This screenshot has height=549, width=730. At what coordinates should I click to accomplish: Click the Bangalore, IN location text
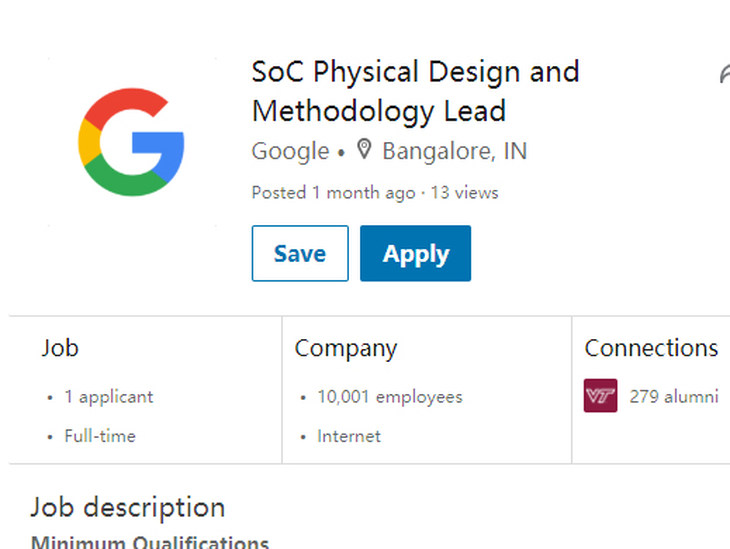(455, 151)
